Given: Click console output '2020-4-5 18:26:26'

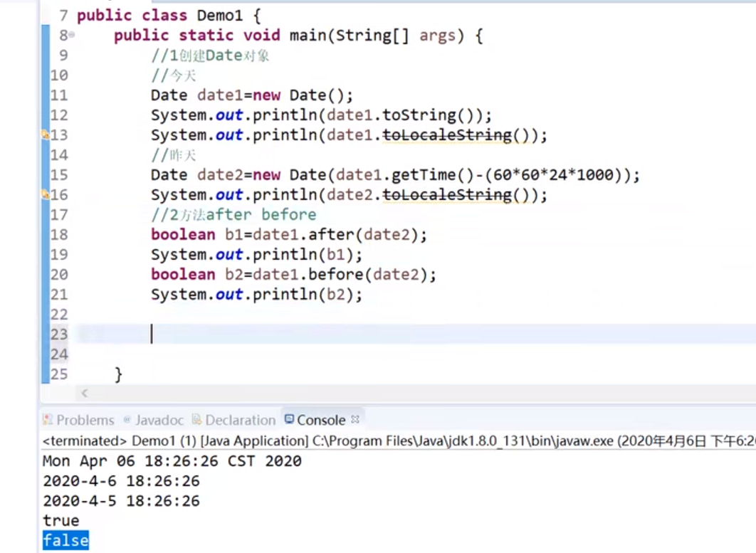Looking at the screenshot, I should tap(121, 500).
